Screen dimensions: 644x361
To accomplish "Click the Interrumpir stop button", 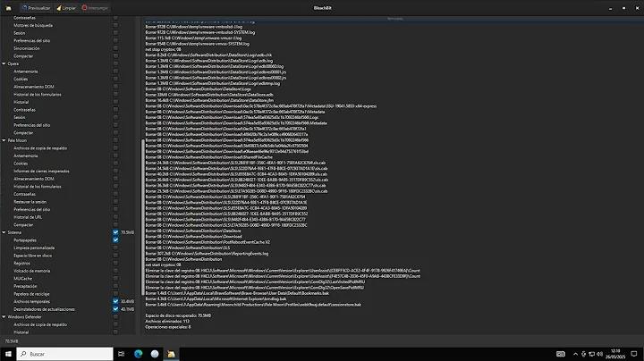I will click(x=95, y=8).
